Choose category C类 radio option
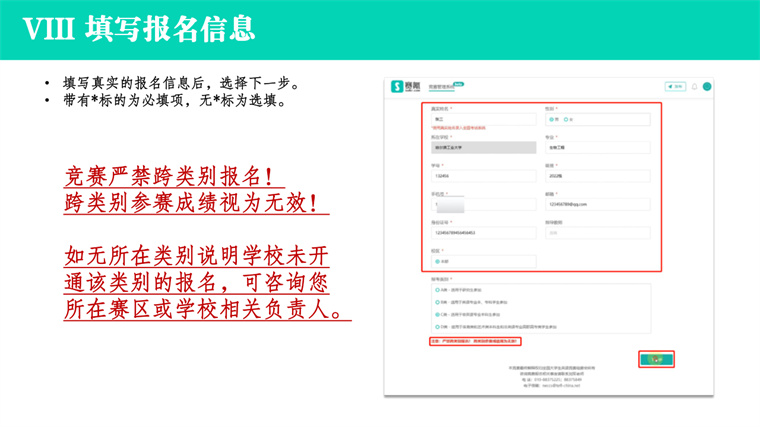This screenshot has height=427, width=760. click(437, 315)
